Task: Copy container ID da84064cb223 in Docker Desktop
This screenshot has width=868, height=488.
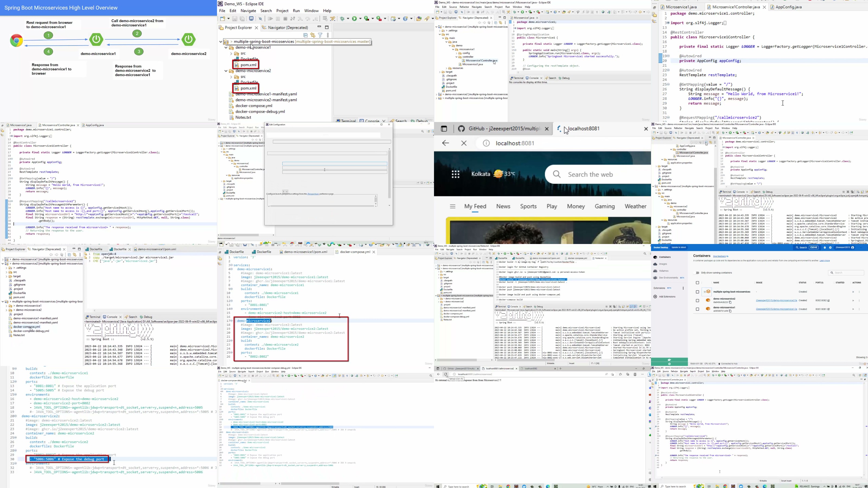Action: [x=730, y=303]
